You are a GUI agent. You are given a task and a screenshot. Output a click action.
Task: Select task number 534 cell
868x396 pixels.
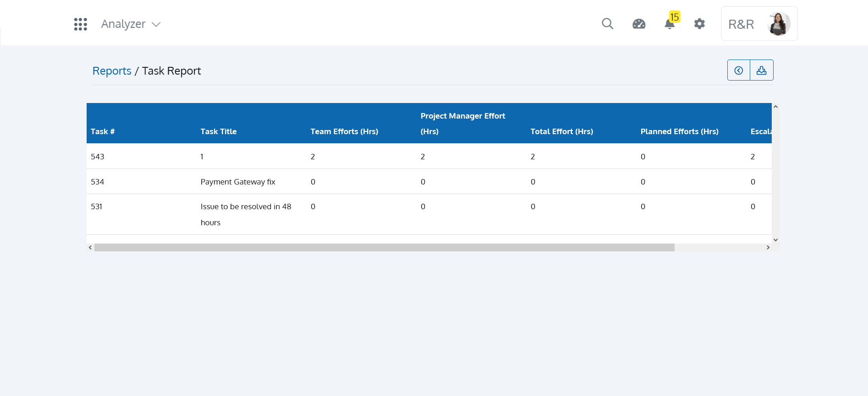click(x=98, y=182)
